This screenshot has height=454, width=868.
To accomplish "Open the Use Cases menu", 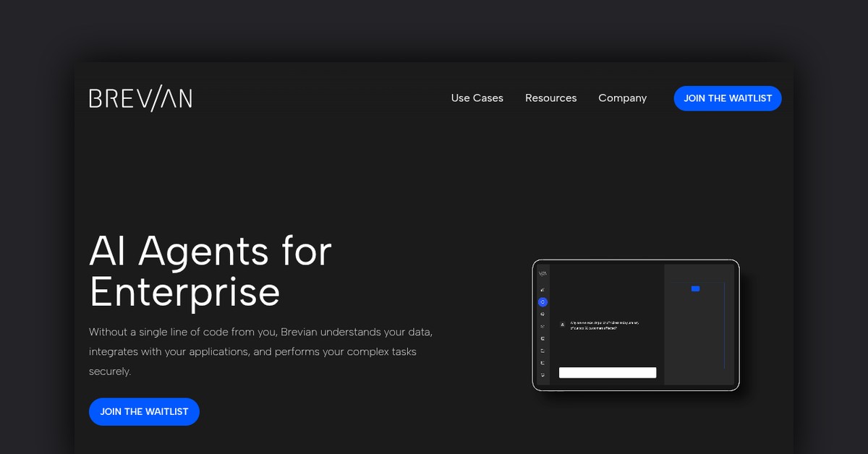I will [477, 98].
